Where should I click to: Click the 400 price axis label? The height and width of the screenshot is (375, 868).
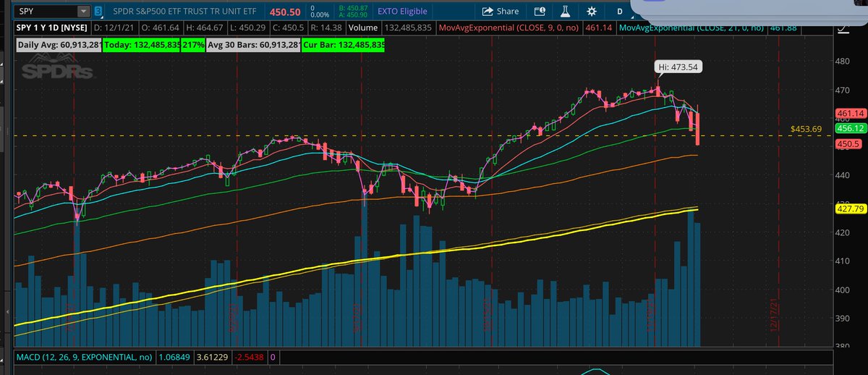[844, 290]
